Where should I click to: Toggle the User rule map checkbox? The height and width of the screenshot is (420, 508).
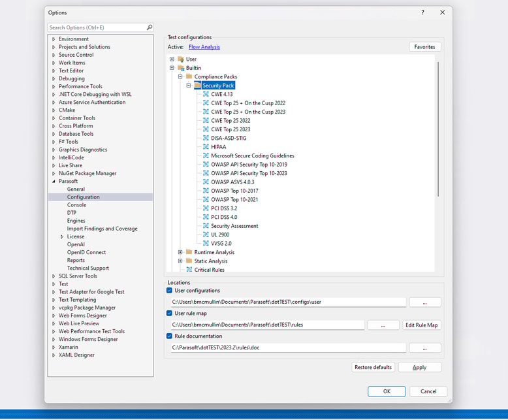point(169,313)
